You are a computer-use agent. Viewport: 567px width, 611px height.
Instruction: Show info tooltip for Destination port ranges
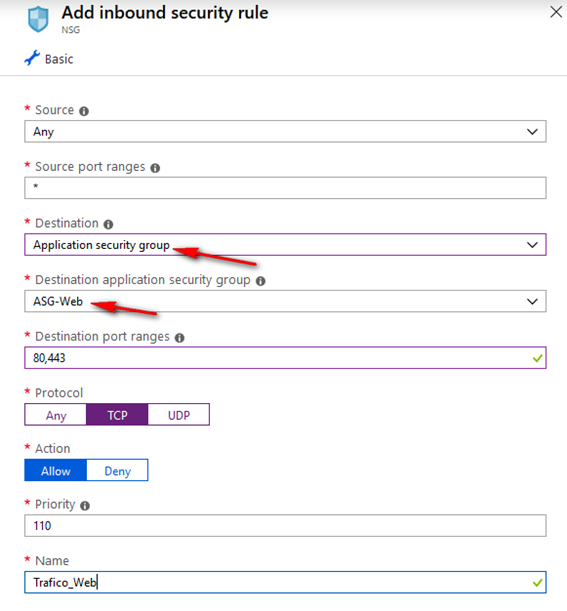tap(179, 338)
